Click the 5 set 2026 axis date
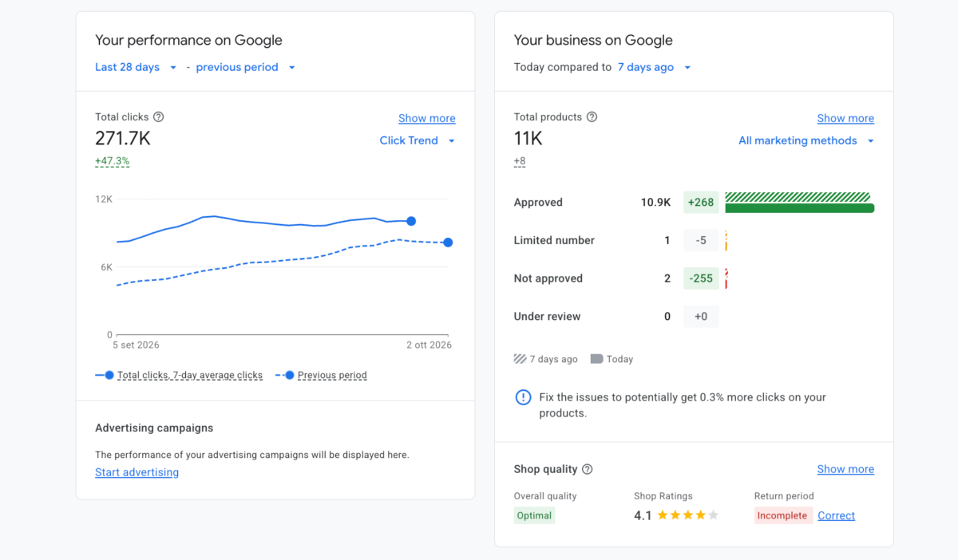958x560 pixels. (x=136, y=345)
